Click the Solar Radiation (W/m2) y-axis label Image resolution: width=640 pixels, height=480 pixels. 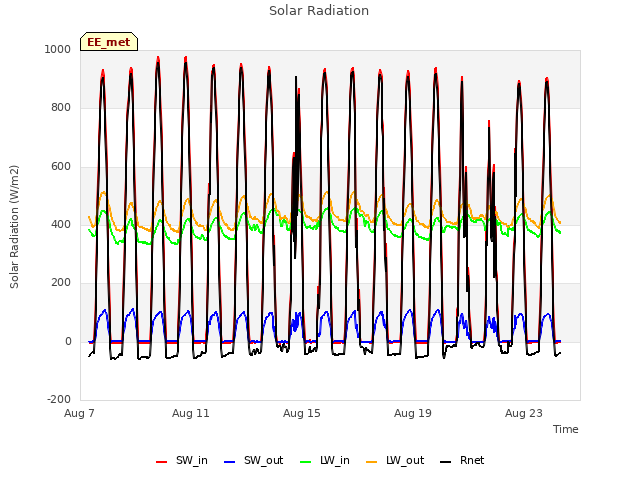tap(14, 227)
